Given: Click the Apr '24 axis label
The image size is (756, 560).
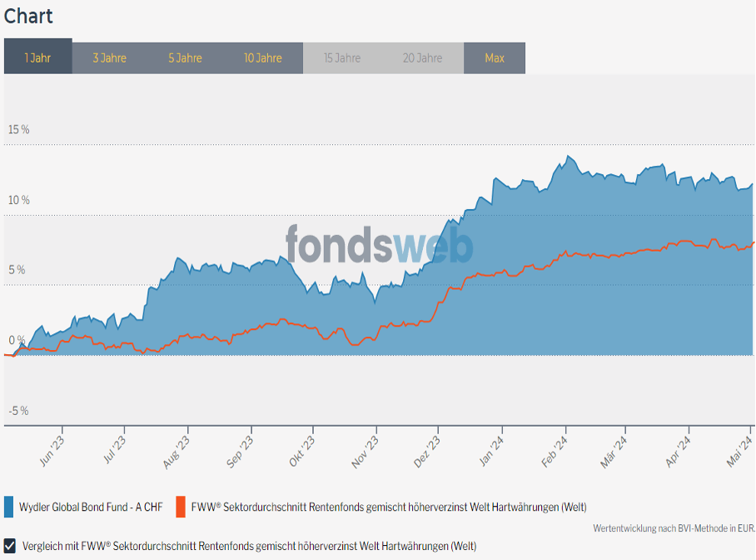Looking at the screenshot, I should (678, 452).
